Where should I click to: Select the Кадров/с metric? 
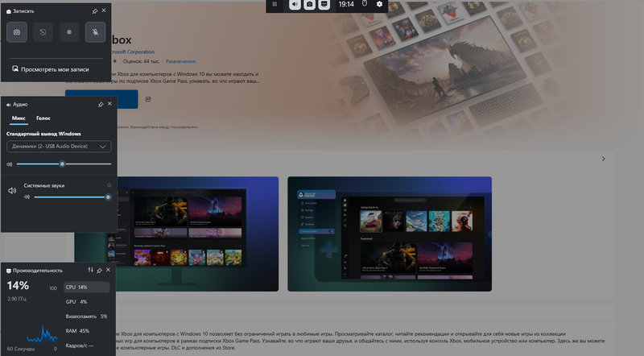(87, 346)
